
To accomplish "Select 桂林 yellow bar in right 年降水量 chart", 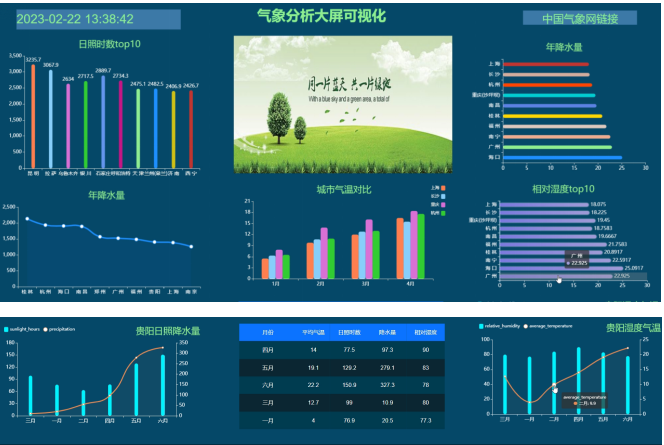I will click(553, 116).
